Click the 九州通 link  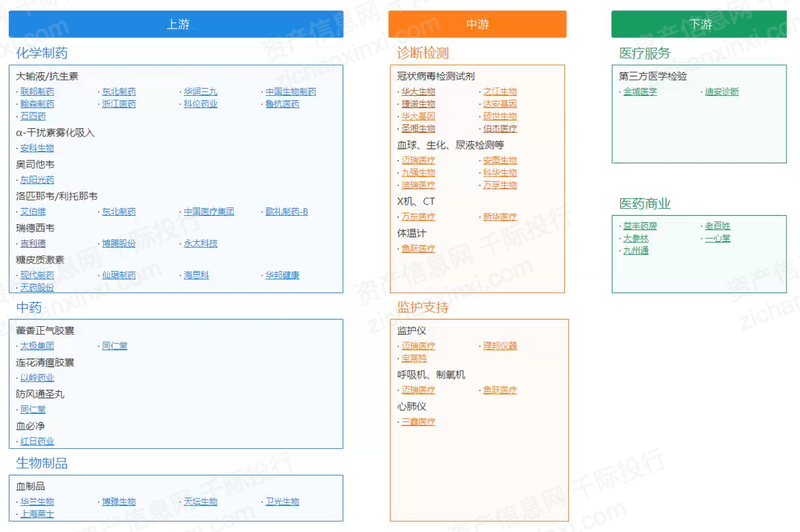pyautogui.click(x=636, y=250)
